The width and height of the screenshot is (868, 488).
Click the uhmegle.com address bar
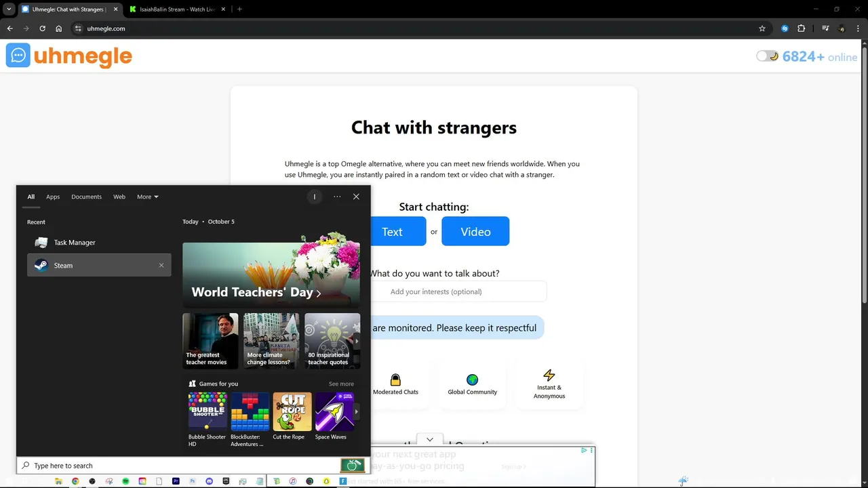point(420,28)
